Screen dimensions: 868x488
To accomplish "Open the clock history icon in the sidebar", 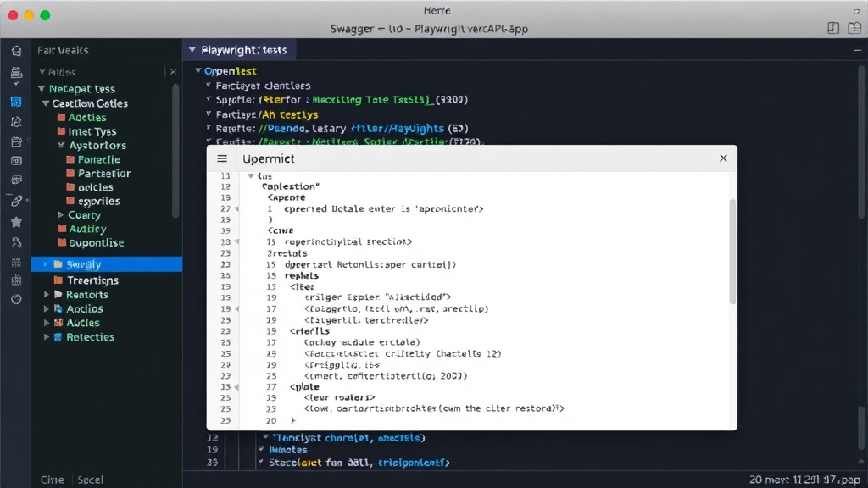I will click(x=16, y=299).
